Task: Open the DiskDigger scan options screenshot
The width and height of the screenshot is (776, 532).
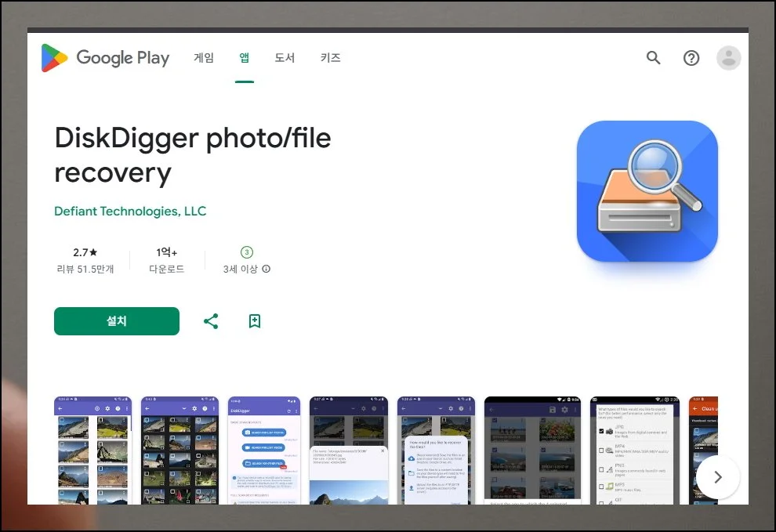Action: pyautogui.click(x=263, y=450)
